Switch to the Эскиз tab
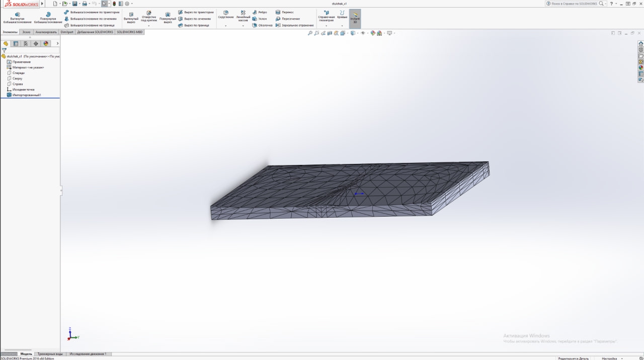Image resolution: width=644 pixels, height=360 pixels. [26, 32]
